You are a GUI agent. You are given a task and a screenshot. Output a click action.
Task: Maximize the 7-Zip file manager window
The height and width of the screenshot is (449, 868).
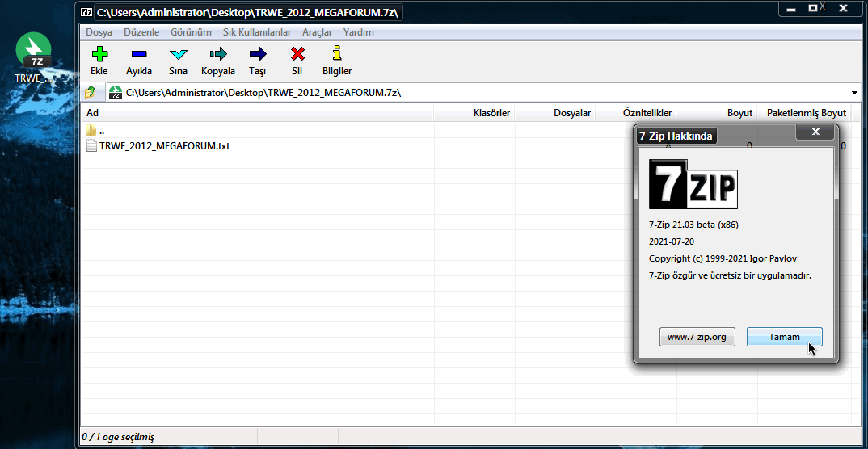click(813, 8)
